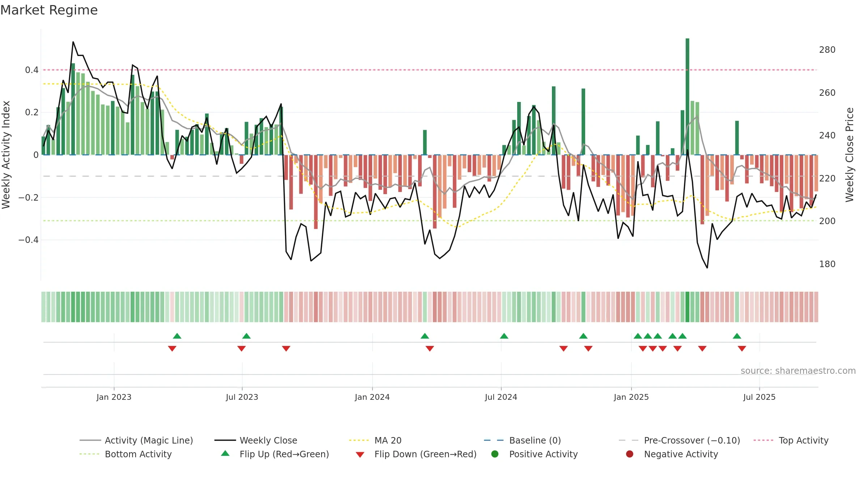This screenshot has height=488, width=868.
Task: Click the 0.4 activity axis tick label
Action: 32,70
